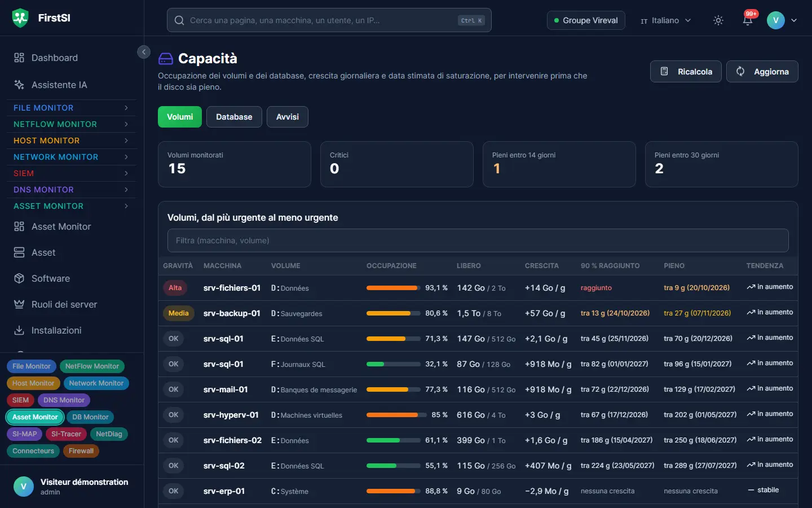The width and height of the screenshot is (812, 508).
Task: Select the DB Monitor pill
Action: pyautogui.click(x=90, y=417)
